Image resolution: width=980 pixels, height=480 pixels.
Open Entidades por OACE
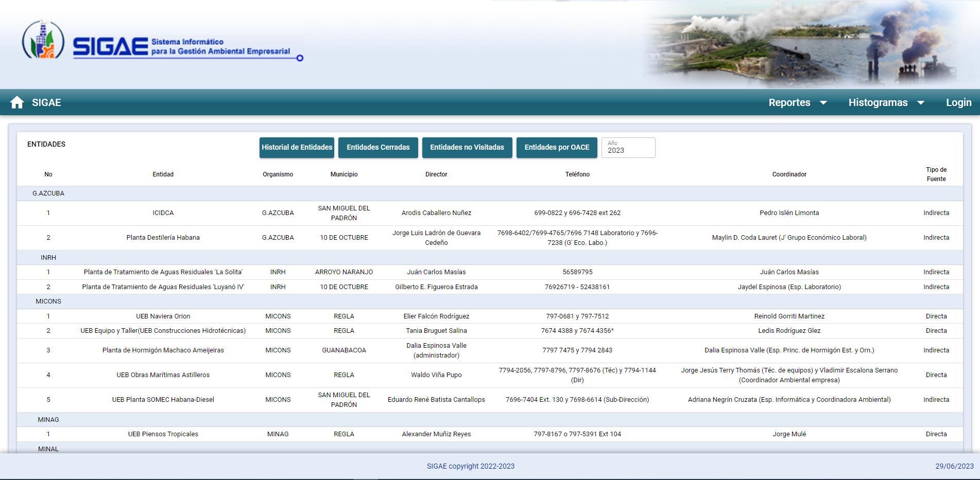tap(557, 147)
